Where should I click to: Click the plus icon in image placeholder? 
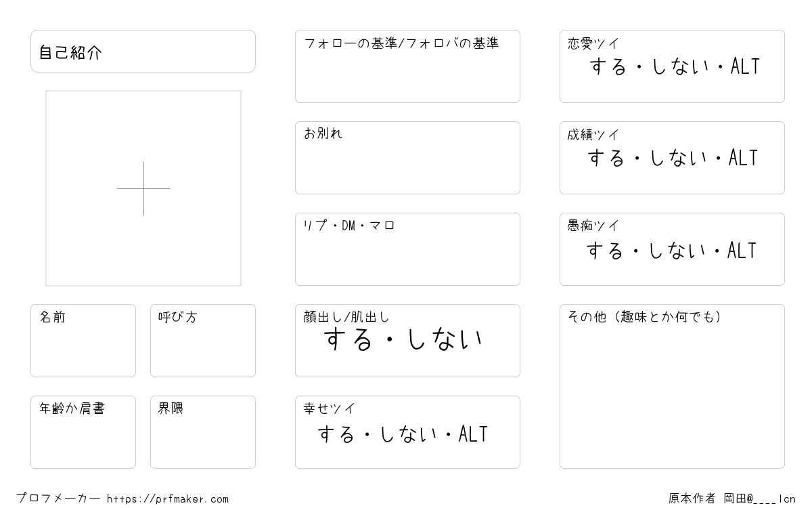pos(143,188)
